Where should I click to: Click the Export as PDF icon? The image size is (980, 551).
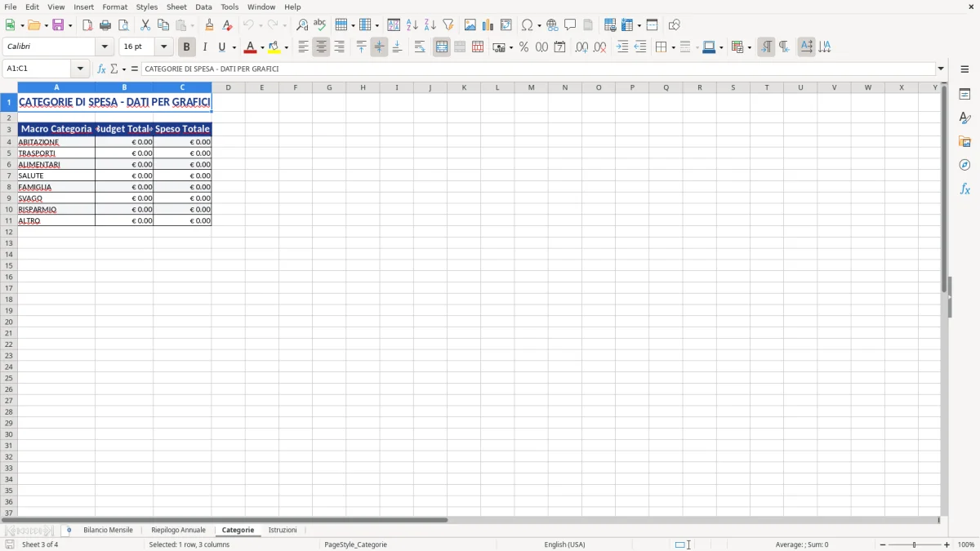(87, 25)
